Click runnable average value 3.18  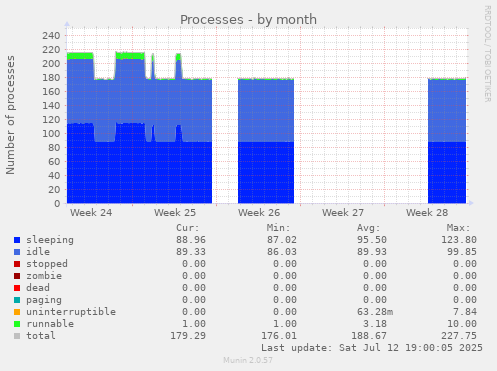coord(375,324)
